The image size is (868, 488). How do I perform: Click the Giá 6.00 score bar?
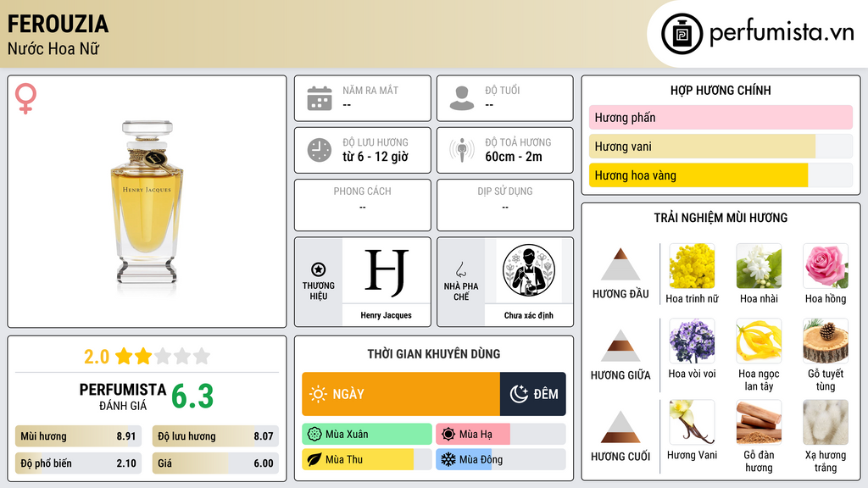click(215, 463)
